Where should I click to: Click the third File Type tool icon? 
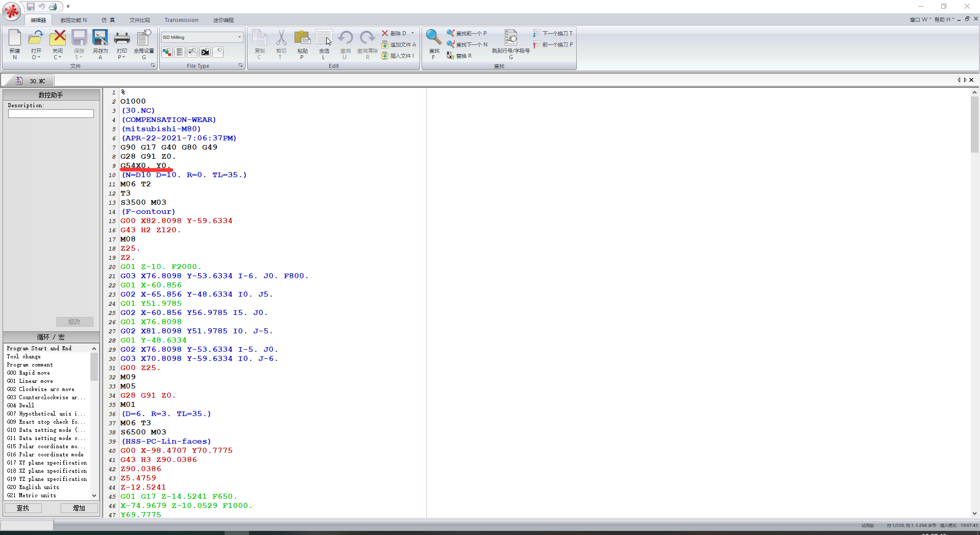192,52
